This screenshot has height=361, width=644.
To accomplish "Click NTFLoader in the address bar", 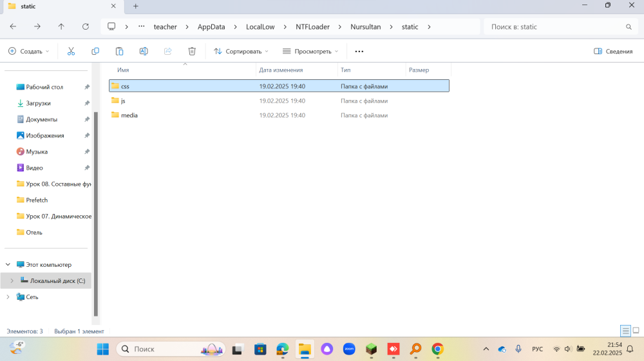I will (x=312, y=26).
